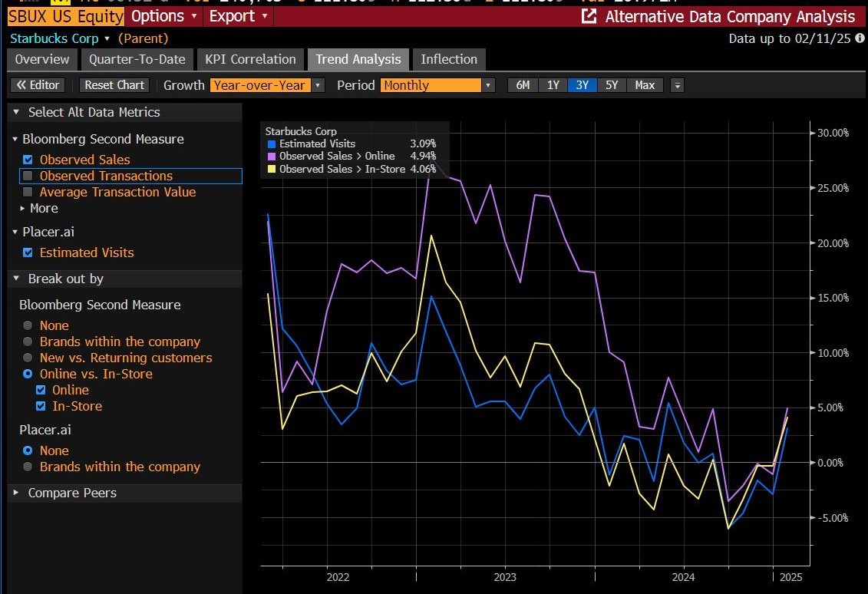
Task: Select the 5Y time range
Action: click(612, 85)
